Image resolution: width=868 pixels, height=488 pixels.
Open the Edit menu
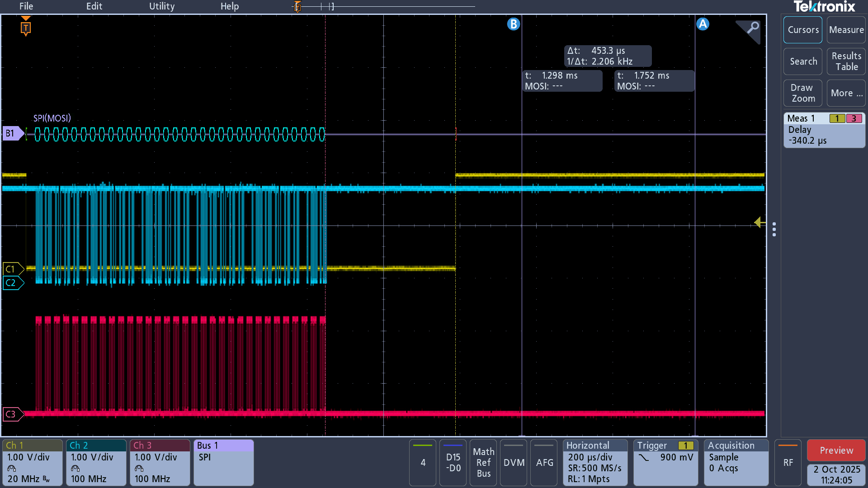tap(94, 6)
